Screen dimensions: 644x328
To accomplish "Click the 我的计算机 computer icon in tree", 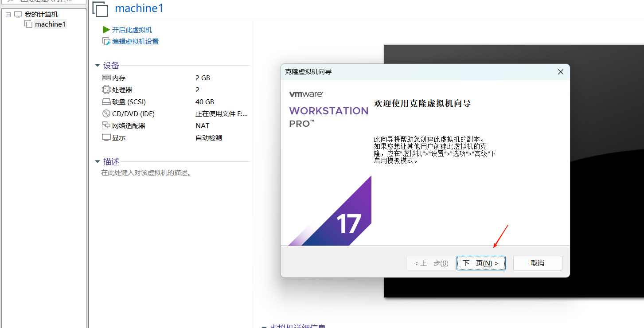I will 18,15.
